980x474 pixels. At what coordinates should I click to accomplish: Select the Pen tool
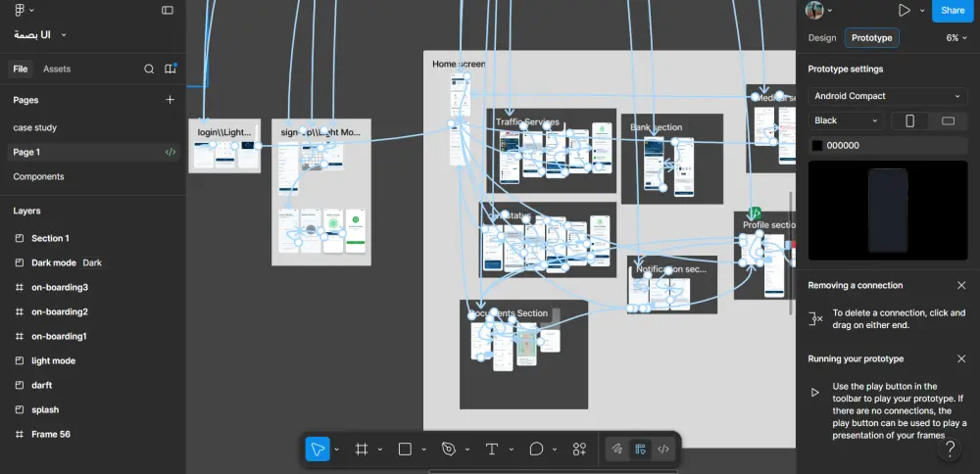click(448, 449)
